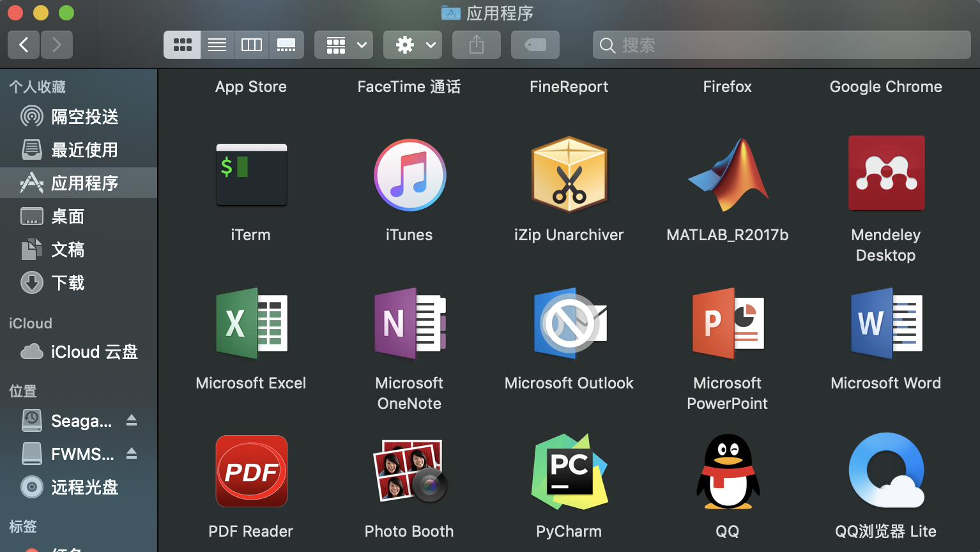Select 应用程序 in the sidebar
Viewport: 980px width, 552px height.
pyautogui.click(x=79, y=183)
